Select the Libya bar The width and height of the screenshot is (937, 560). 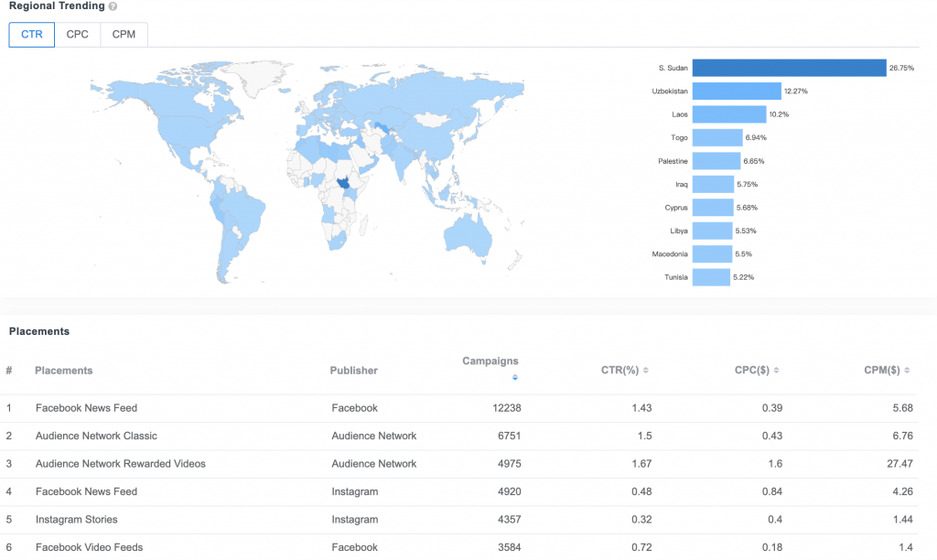click(x=712, y=231)
